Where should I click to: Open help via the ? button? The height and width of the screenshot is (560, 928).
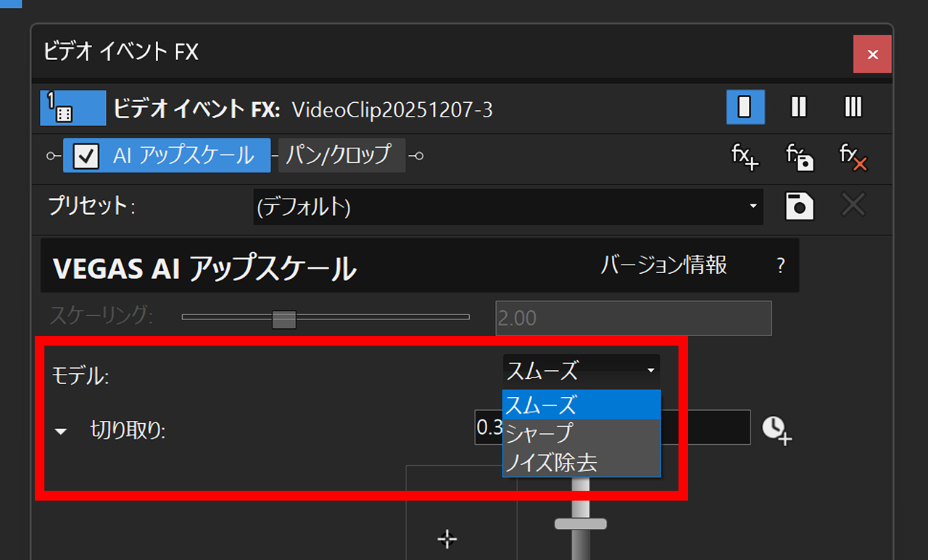click(x=780, y=265)
